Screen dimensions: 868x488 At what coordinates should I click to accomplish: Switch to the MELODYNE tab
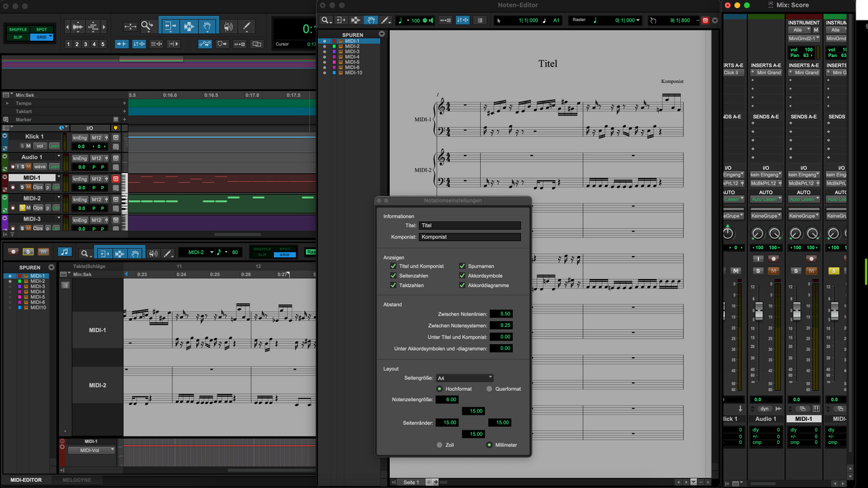click(77, 480)
